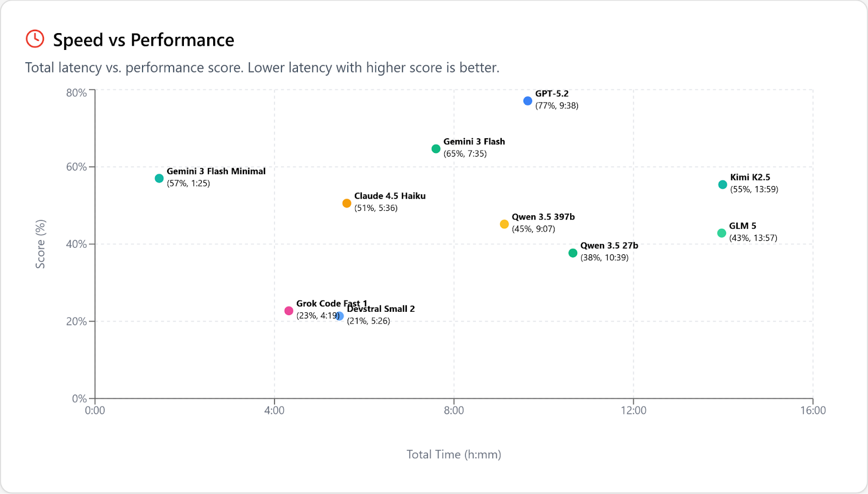Click the Qwen 3.5 397b yellow point
Screen dimensions: 868x494
(x=504, y=224)
